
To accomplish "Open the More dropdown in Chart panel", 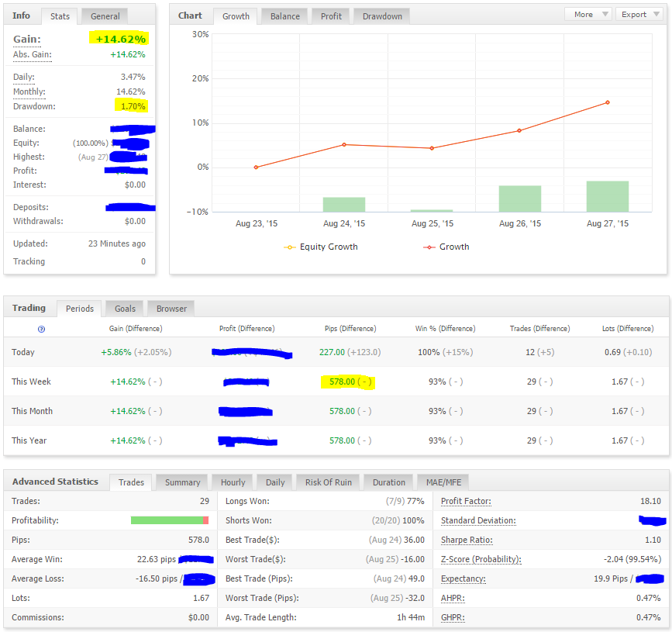I will [588, 14].
